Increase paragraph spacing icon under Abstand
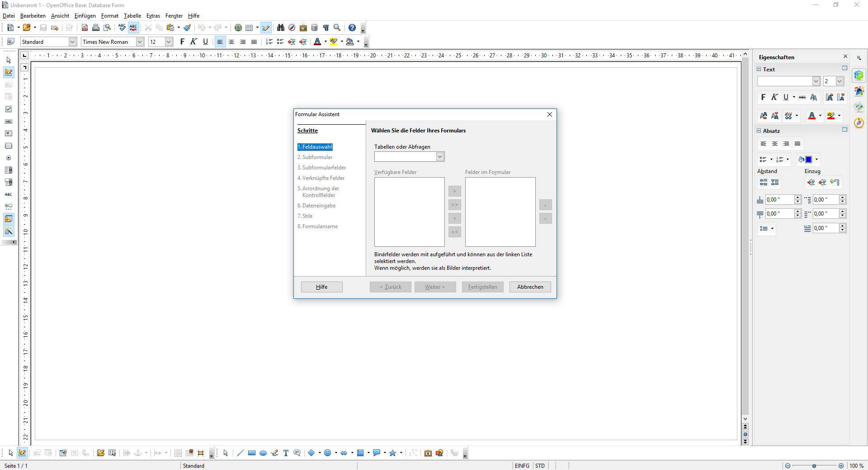 click(764, 182)
